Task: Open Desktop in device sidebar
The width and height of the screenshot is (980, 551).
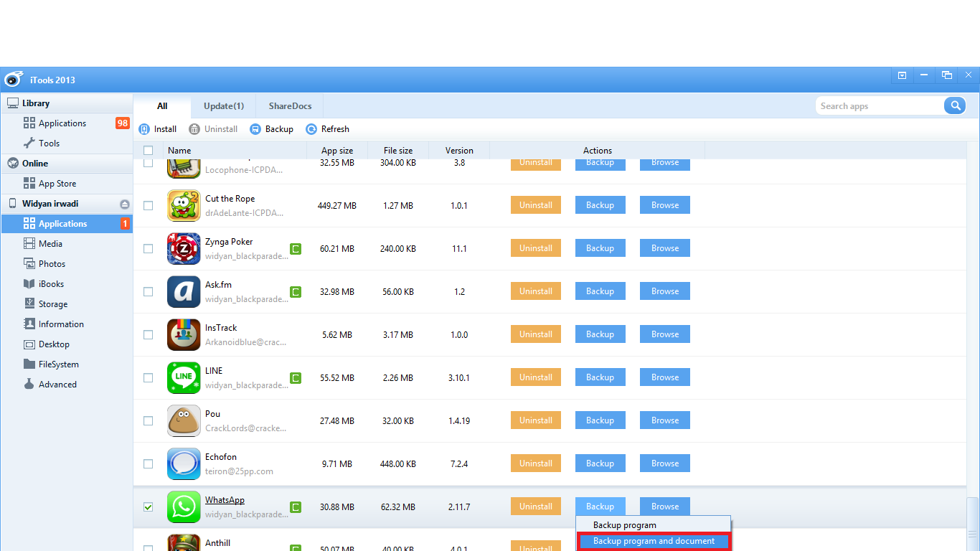Action: (67, 344)
